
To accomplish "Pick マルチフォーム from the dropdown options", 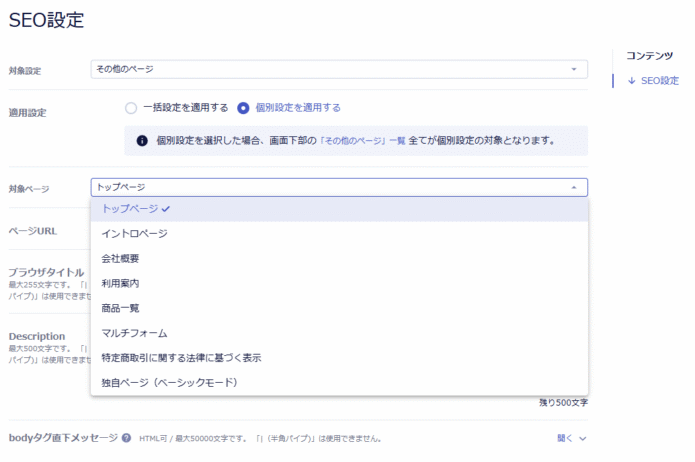I will coord(135,333).
